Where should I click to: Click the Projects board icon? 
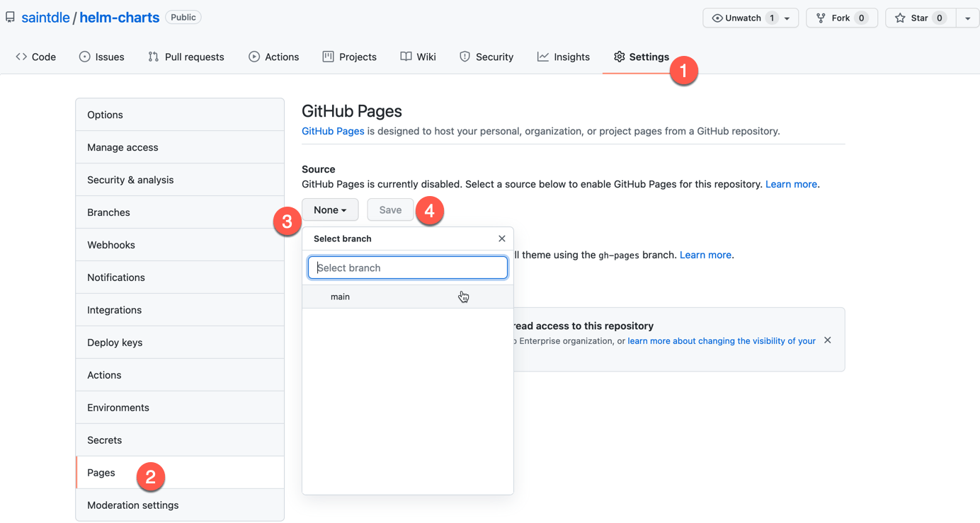[328, 57]
